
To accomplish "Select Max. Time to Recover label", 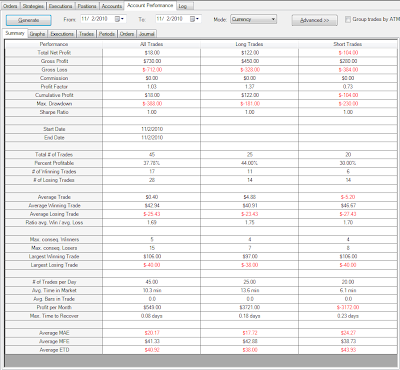I will click(x=54, y=316).
